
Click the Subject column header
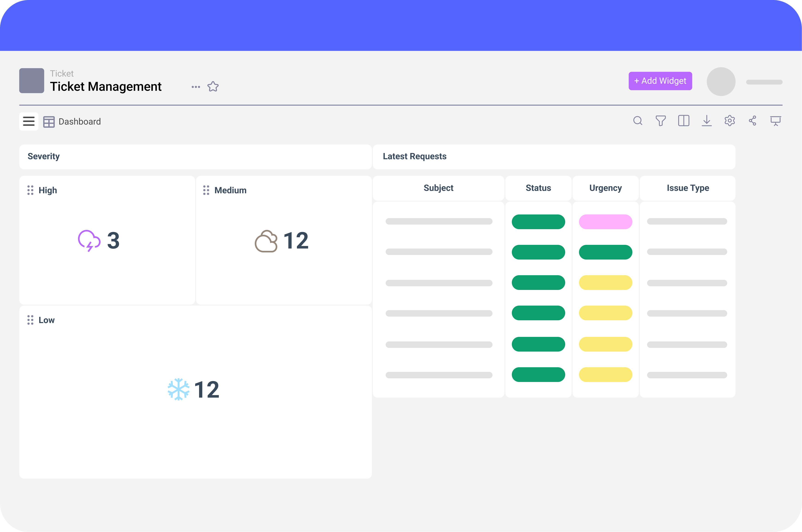438,188
